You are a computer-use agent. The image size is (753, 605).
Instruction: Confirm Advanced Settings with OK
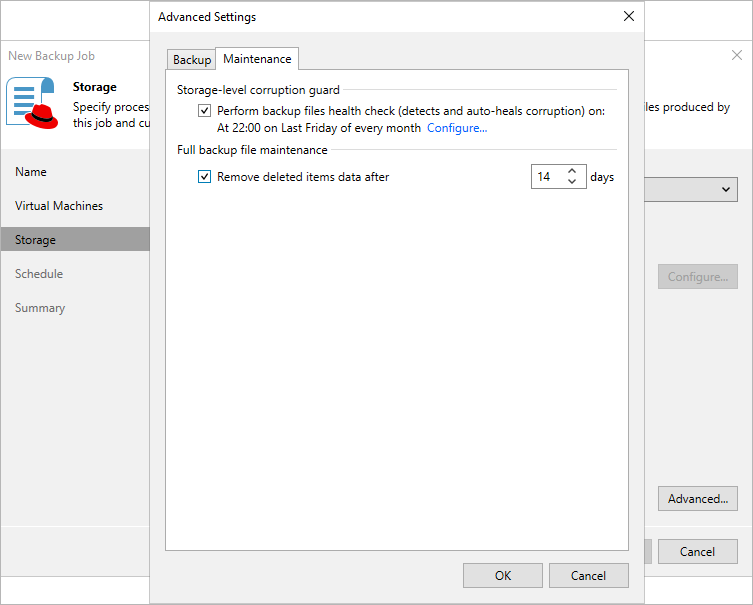(x=503, y=575)
